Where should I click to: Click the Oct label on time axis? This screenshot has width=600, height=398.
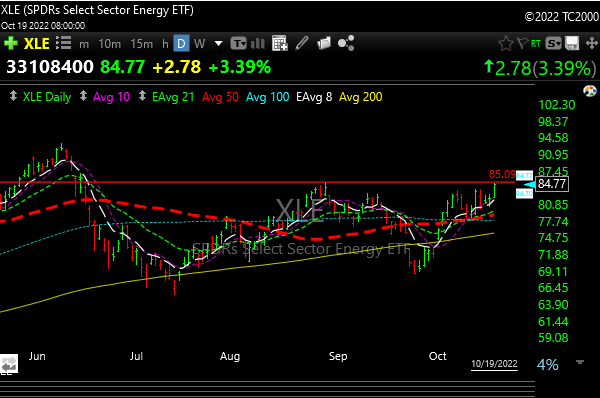(437, 356)
